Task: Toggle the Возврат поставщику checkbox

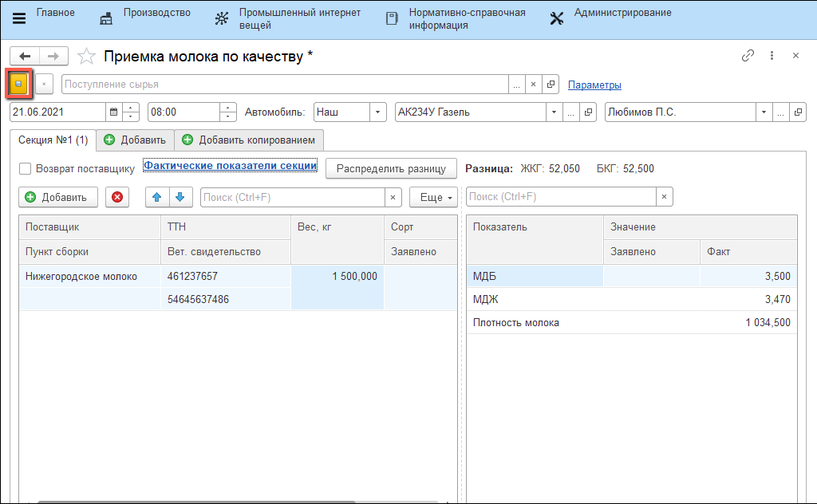Action: pos(26,168)
